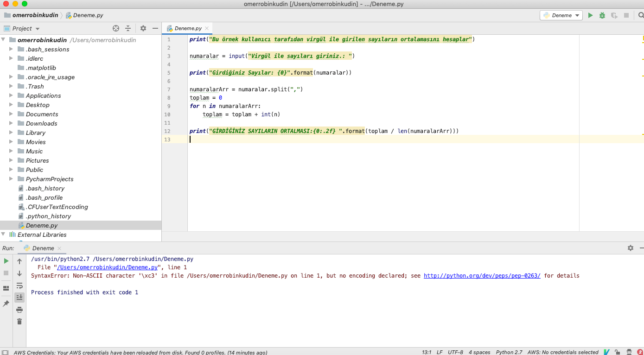The width and height of the screenshot is (644, 355).
Task: Clear console output with the trash icon
Action: pyautogui.click(x=19, y=321)
